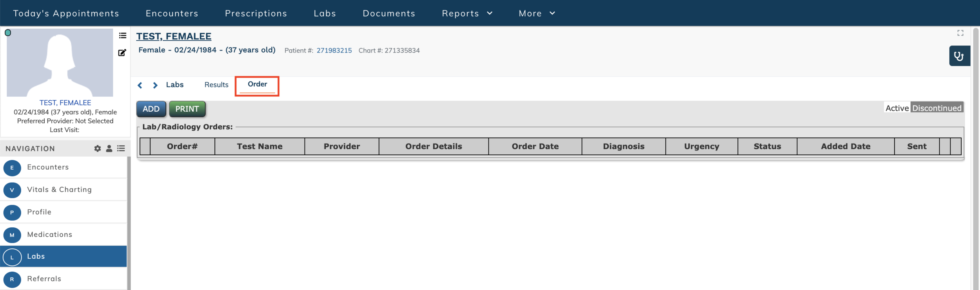Open TEST, FEMALEE patient name heading link

(x=174, y=36)
